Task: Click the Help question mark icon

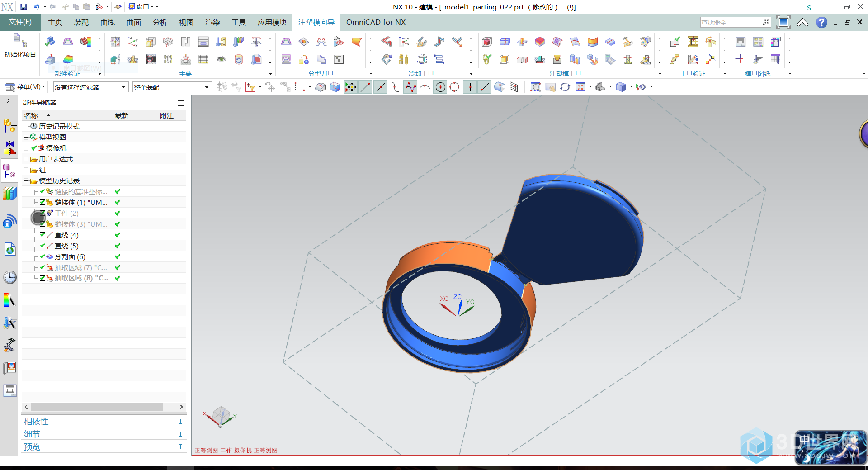Action: click(821, 22)
